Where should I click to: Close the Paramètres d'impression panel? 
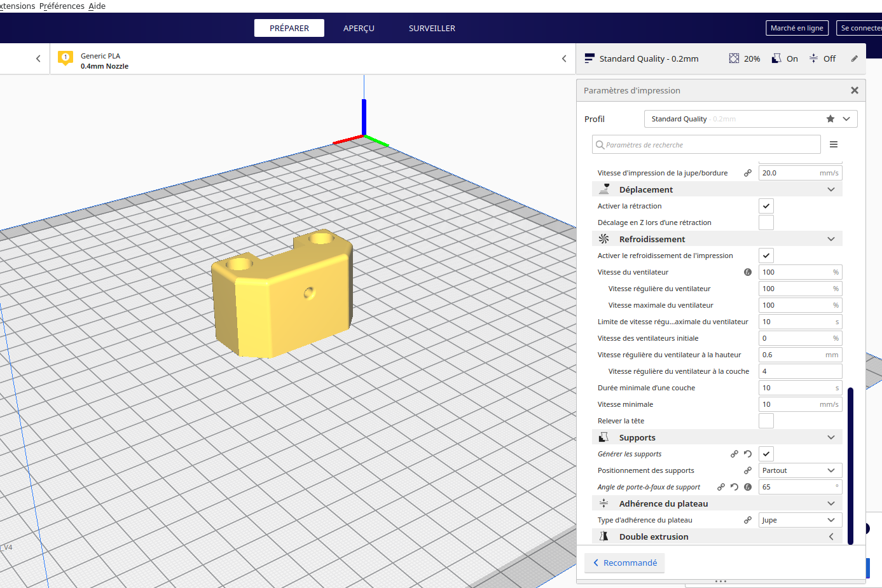coord(855,90)
